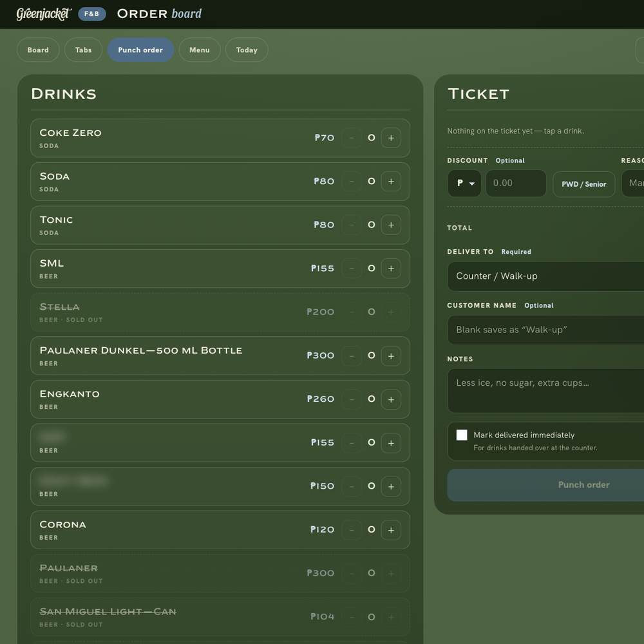Add a Paulaner Dunkel 500 ml bottle
Image resolution: width=644 pixels, height=644 pixels.
391,355
